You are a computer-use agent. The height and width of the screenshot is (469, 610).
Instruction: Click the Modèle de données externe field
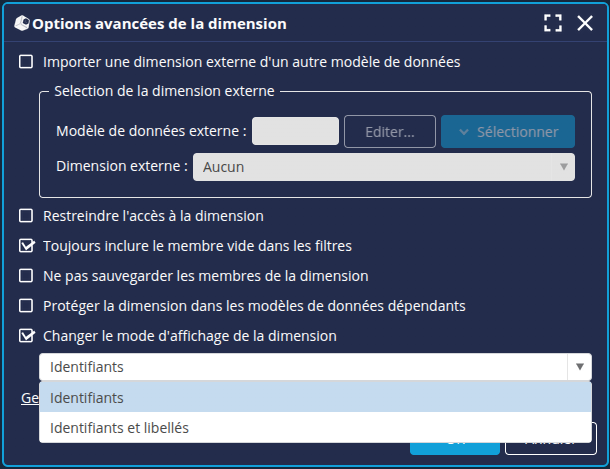point(295,131)
